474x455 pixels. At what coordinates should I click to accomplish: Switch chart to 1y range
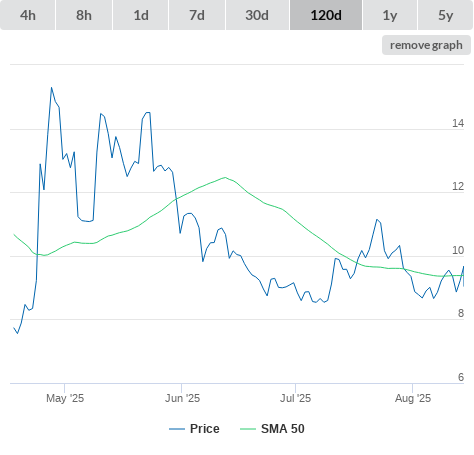click(390, 15)
